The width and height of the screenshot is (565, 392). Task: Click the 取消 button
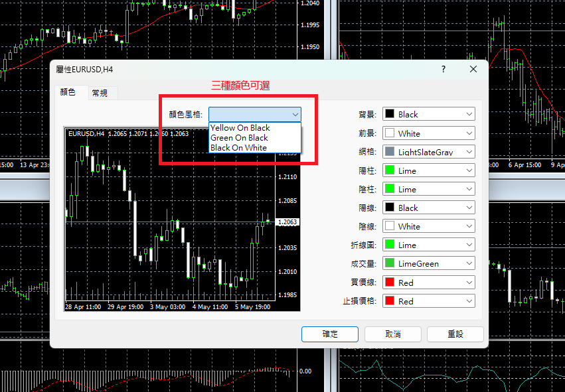point(393,334)
